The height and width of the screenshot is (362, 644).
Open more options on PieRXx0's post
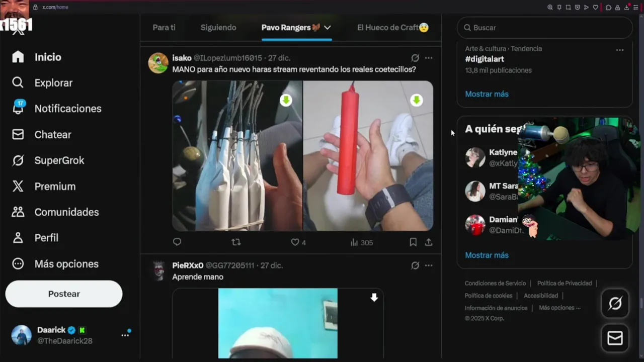pyautogui.click(x=429, y=265)
